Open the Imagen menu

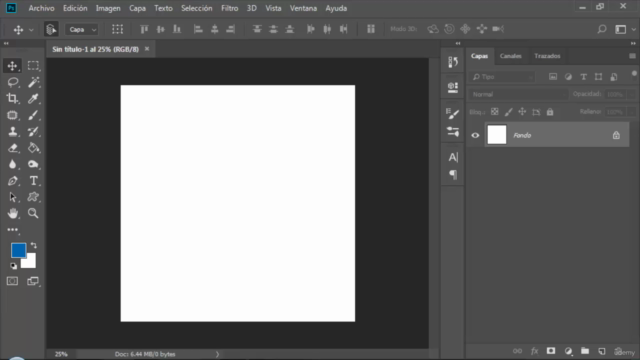point(108,8)
